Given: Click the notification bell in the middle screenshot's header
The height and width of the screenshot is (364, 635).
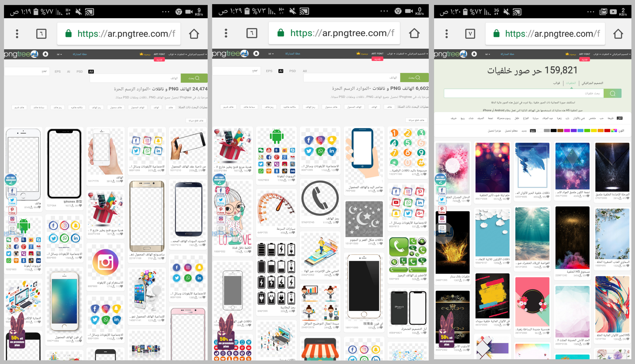Looking at the screenshot, I should 256,54.
